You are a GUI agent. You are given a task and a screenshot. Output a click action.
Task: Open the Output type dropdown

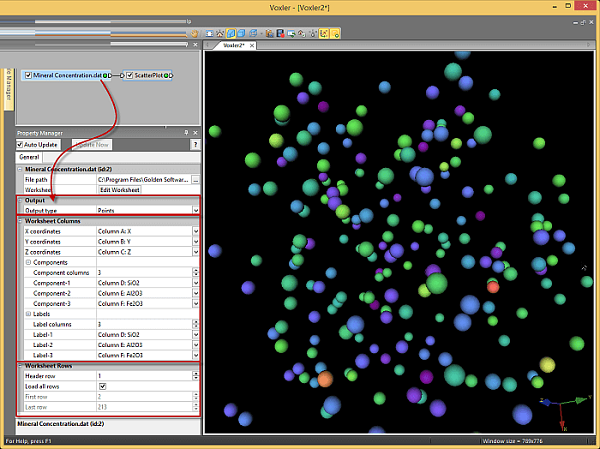(x=196, y=210)
